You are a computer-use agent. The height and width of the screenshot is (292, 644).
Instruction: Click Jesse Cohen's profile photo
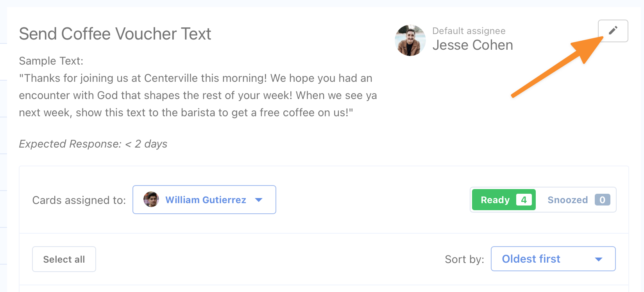(x=410, y=40)
